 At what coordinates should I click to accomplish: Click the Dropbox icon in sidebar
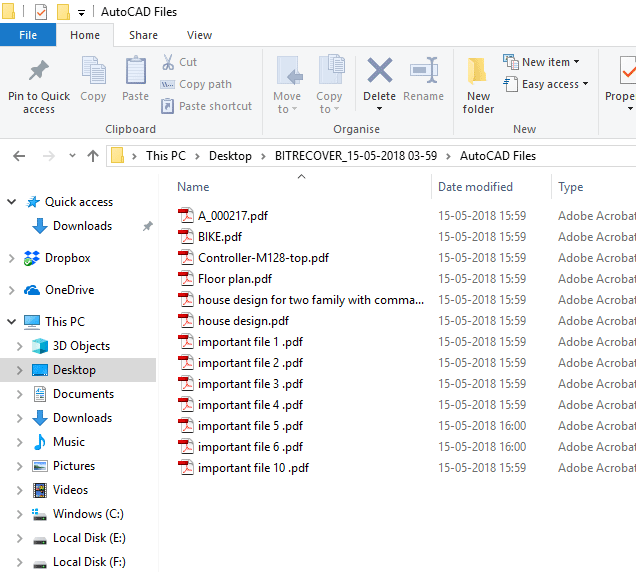point(32,258)
